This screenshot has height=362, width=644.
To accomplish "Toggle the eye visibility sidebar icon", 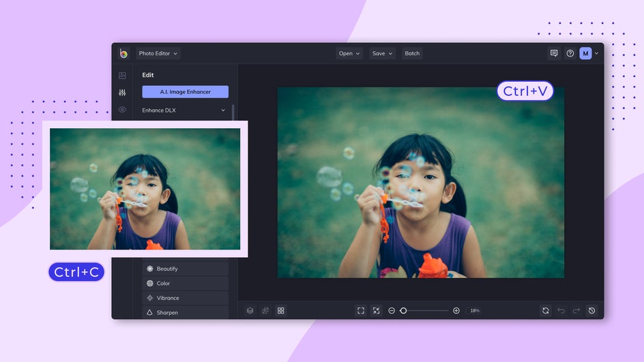I will pos(122,110).
